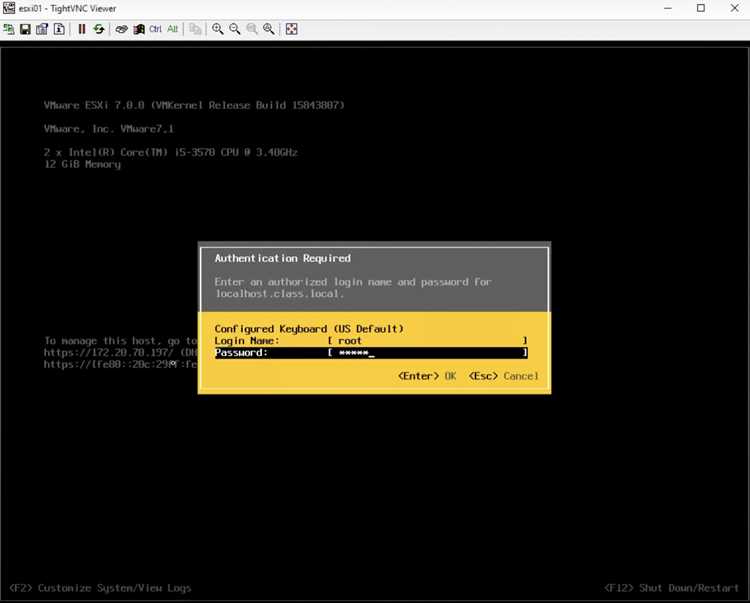Pause the VNC session updates
750x603 pixels.
(82, 29)
